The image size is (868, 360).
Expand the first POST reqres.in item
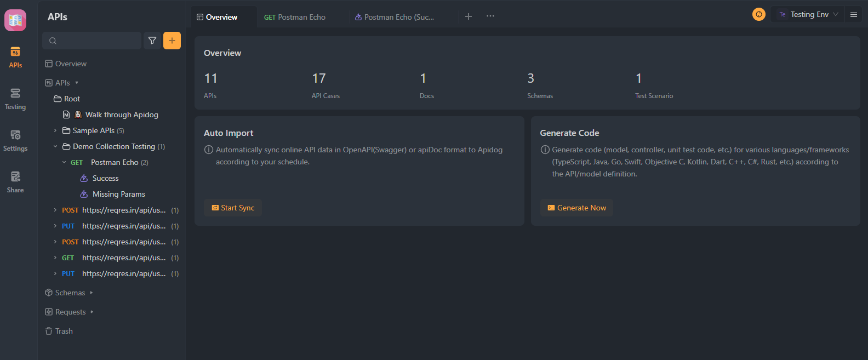55,210
